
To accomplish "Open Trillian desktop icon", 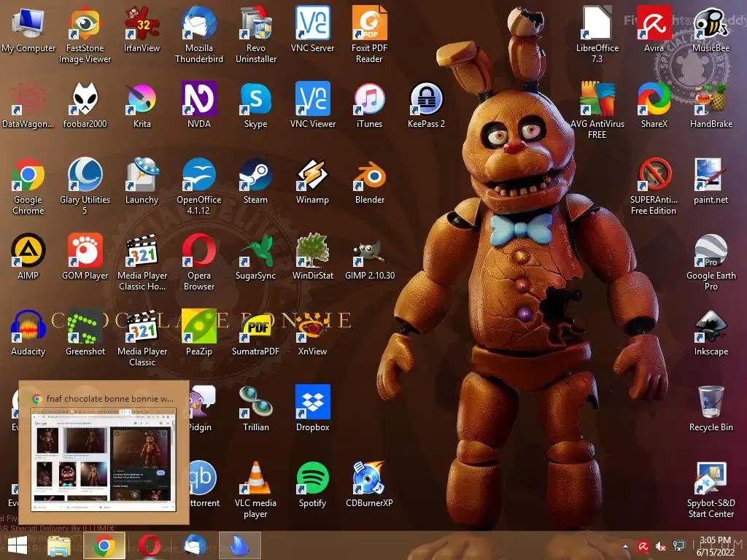I will pos(256,409).
